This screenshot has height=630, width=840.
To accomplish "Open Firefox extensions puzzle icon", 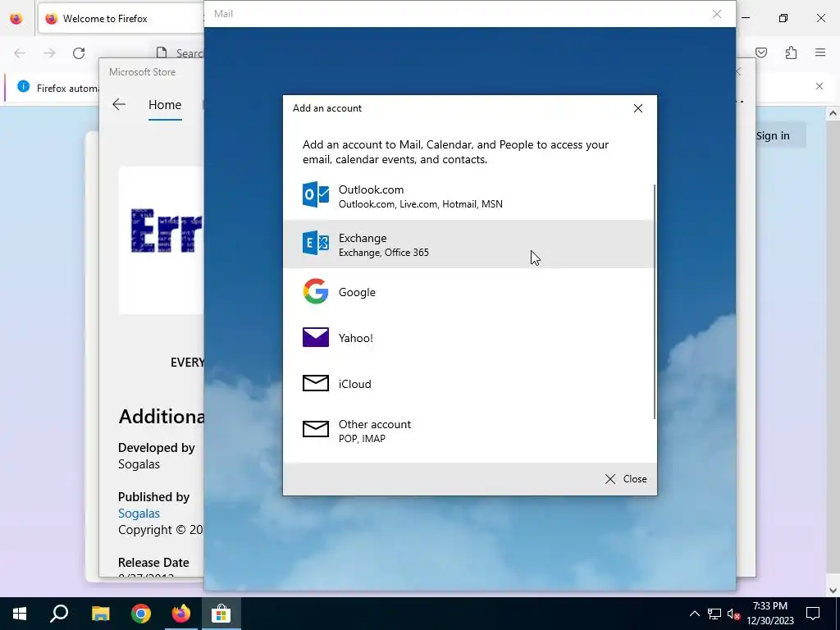I will tap(791, 52).
